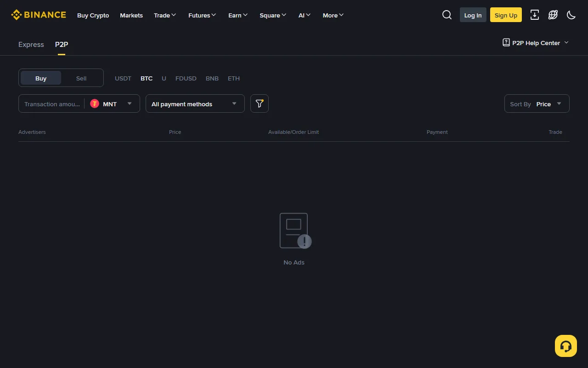Click the Transaction amount input field
588x368 pixels.
tap(51, 104)
